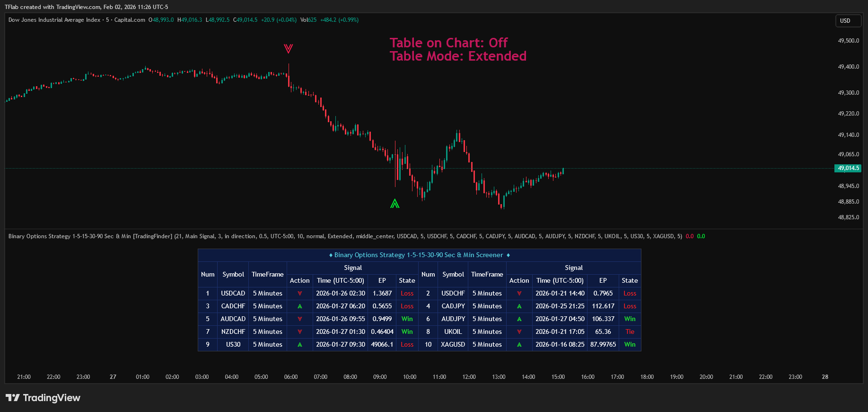Click the CADCHF row's green action arrow
868x412 pixels.
(299, 306)
